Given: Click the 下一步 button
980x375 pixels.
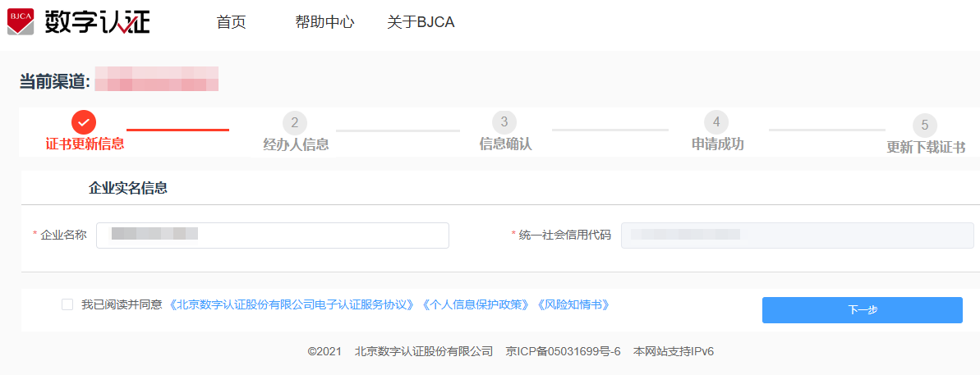Looking at the screenshot, I should [x=863, y=310].
